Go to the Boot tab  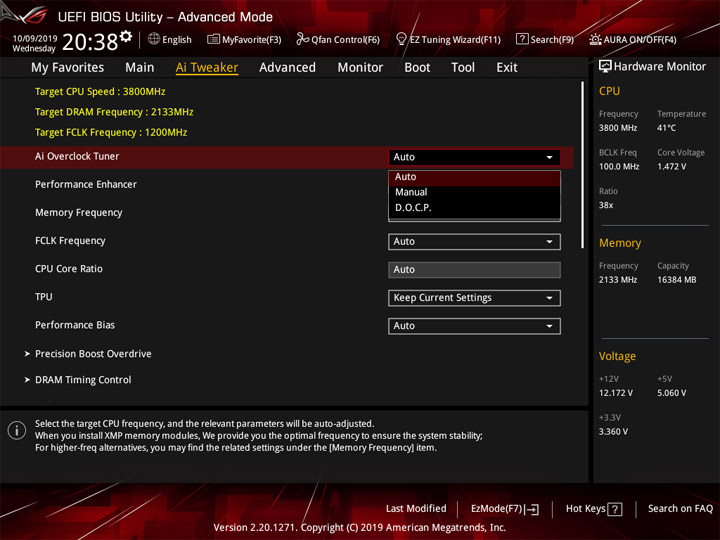[417, 68]
